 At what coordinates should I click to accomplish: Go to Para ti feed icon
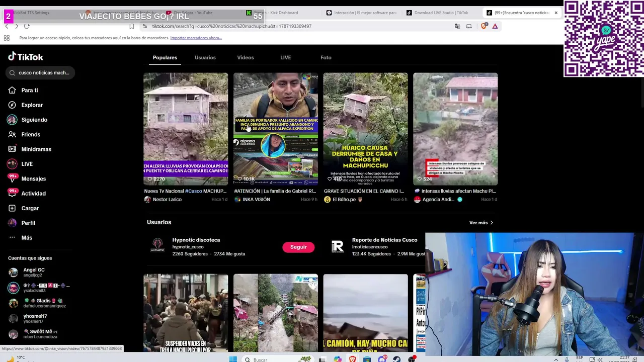(x=12, y=90)
